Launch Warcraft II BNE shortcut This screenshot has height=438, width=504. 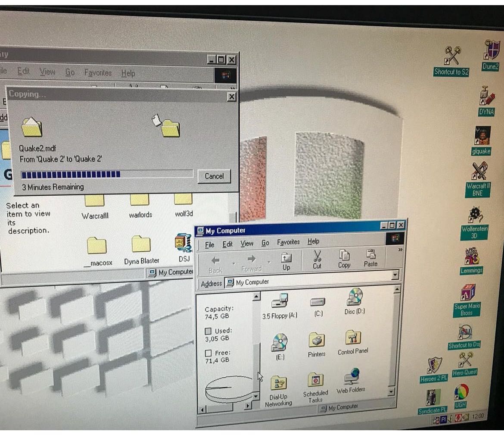click(x=478, y=180)
